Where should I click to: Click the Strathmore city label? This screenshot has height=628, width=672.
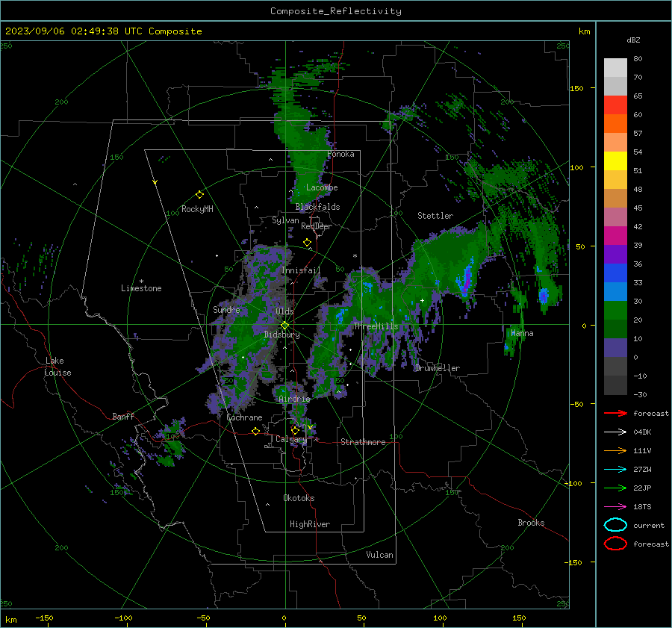(363, 442)
